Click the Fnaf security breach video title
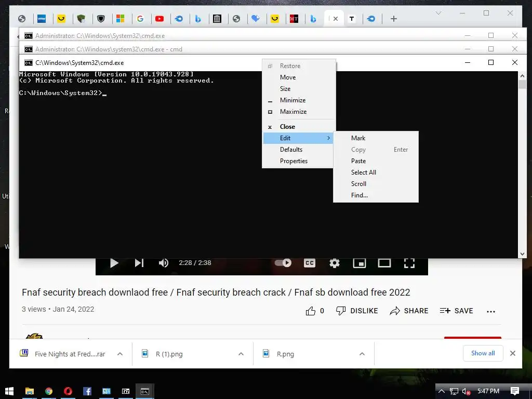Screen dimensions: 532x399 pos(216,292)
